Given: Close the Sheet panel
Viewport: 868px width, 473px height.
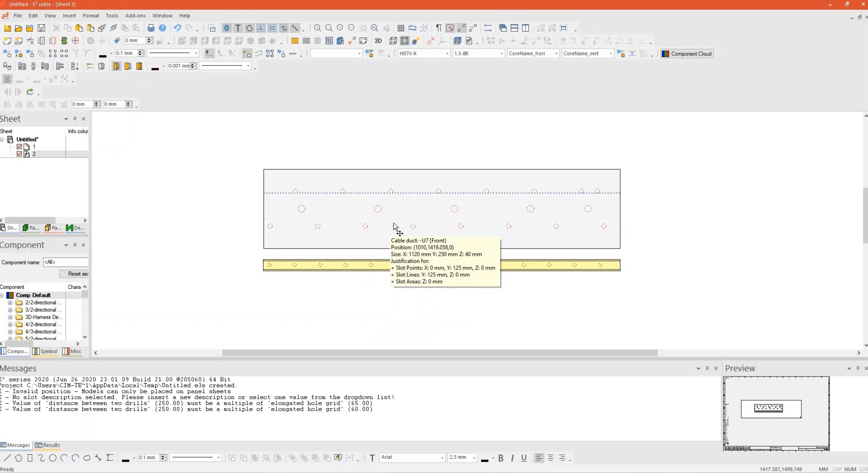Looking at the screenshot, I should tap(83, 118).
